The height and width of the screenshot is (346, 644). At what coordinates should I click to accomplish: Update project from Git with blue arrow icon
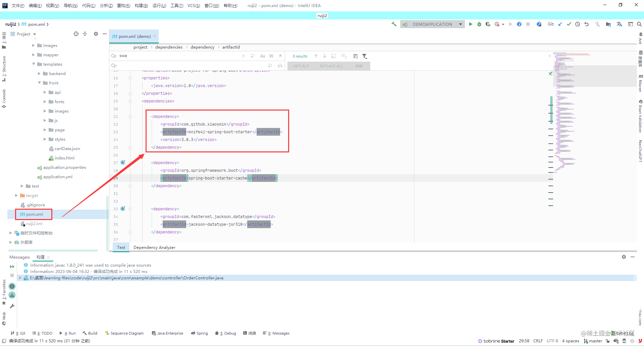coord(560,24)
